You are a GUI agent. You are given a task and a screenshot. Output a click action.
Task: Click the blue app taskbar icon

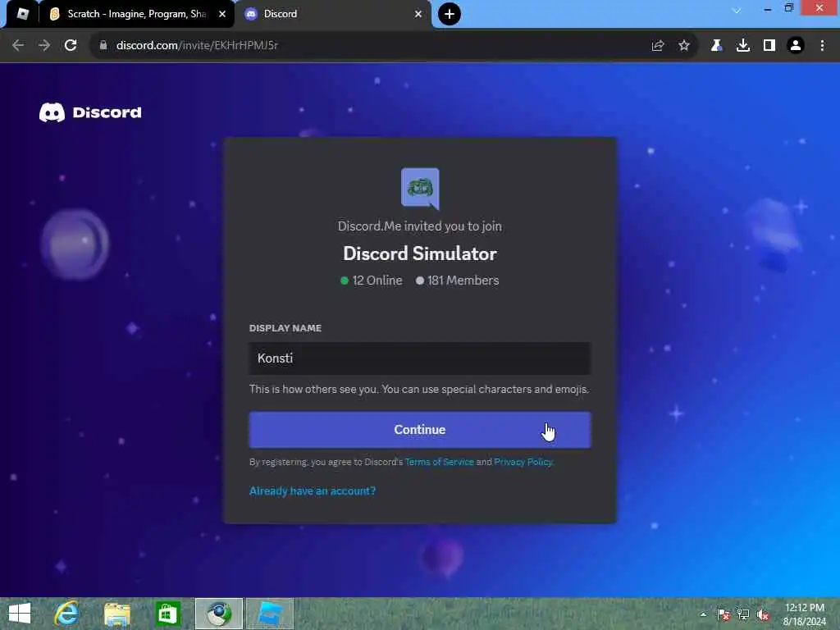pos(270,614)
